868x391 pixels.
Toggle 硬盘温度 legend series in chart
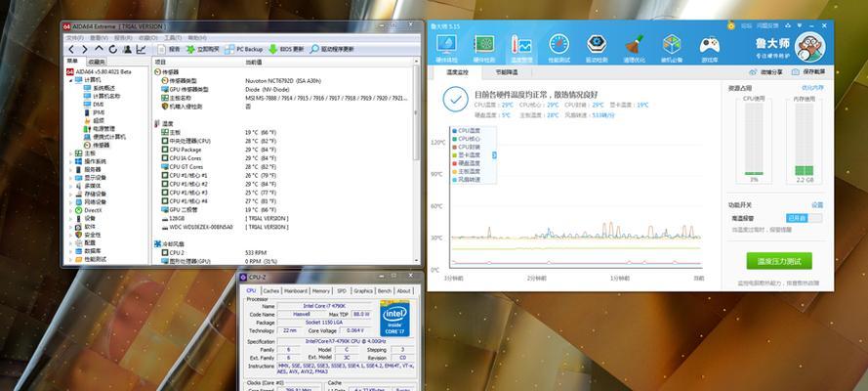pyautogui.click(x=467, y=163)
